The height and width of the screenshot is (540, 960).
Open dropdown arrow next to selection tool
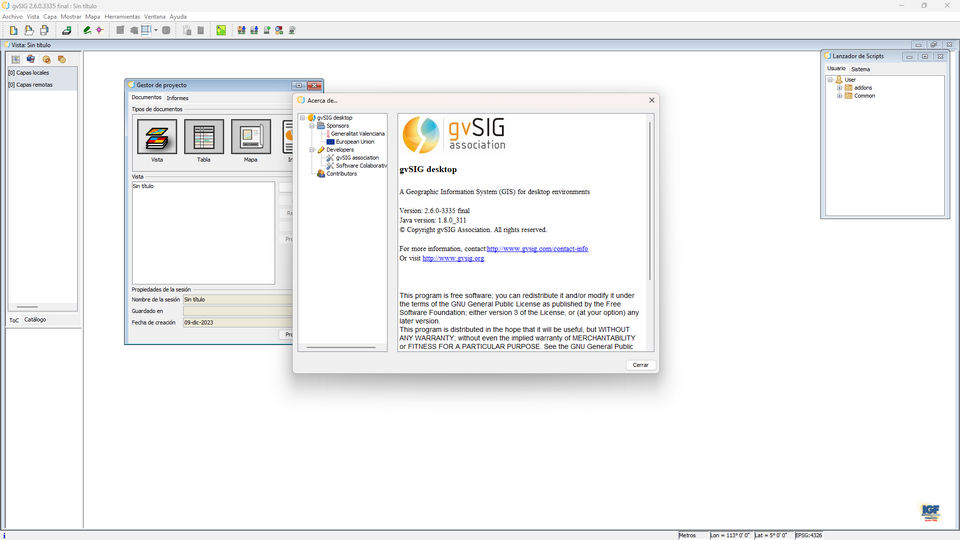[156, 30]
